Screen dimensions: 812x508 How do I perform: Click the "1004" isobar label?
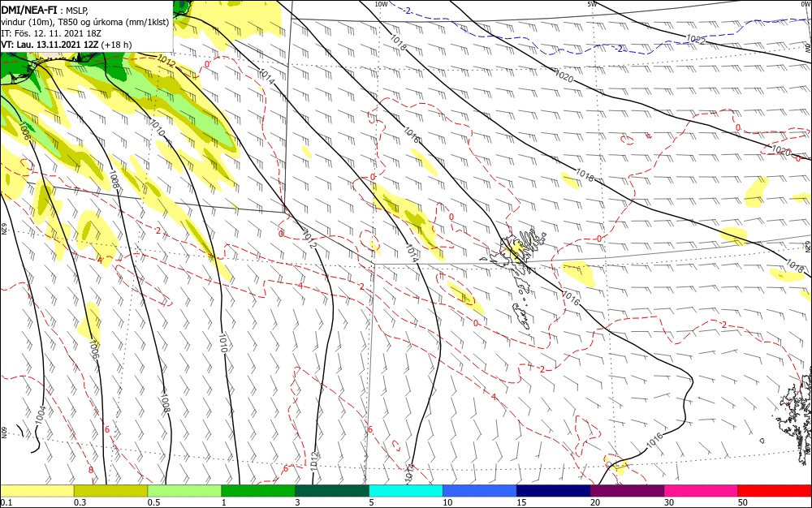pos(41,415)
